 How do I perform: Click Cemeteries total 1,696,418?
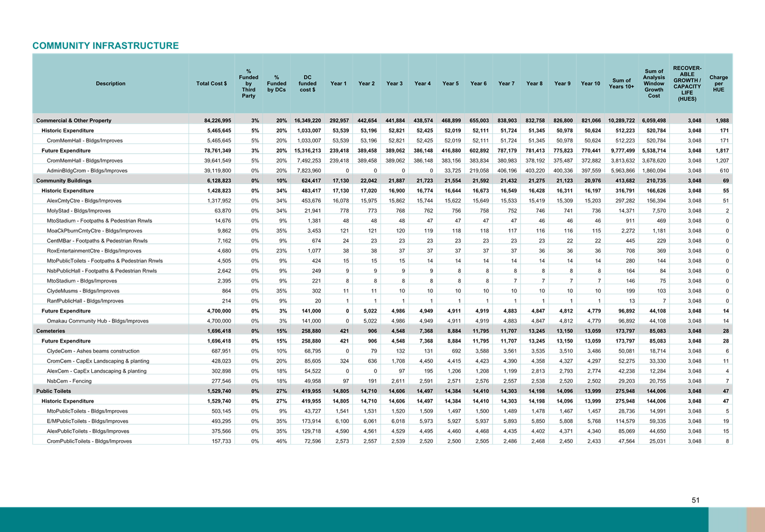coord(219,331)
